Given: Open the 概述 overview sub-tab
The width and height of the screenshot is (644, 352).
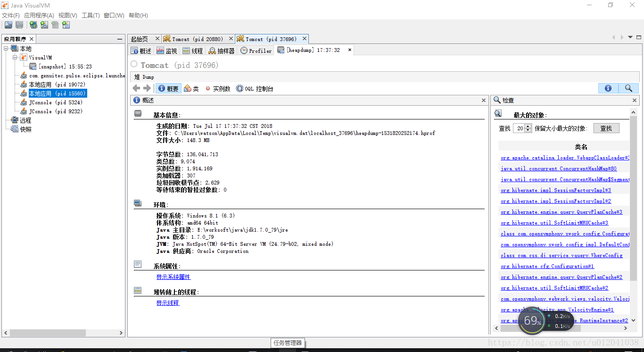Looking at the screenshot, I should (141, 50).
